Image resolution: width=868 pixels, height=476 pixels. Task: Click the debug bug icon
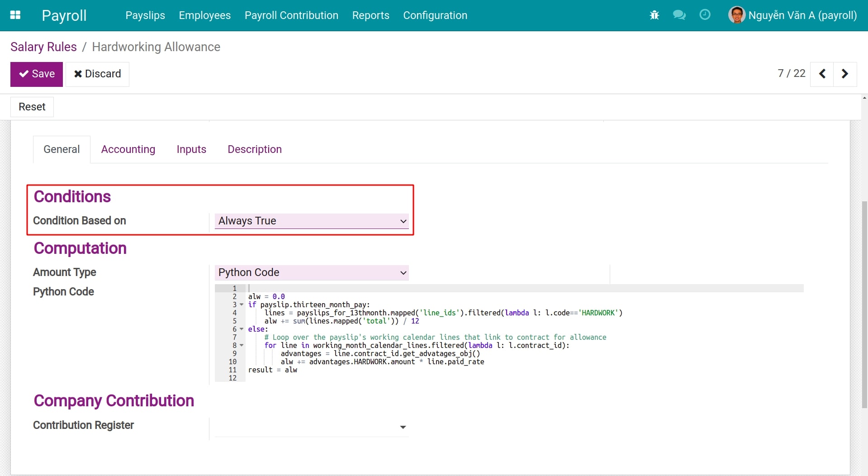click(x=654, y=15)
